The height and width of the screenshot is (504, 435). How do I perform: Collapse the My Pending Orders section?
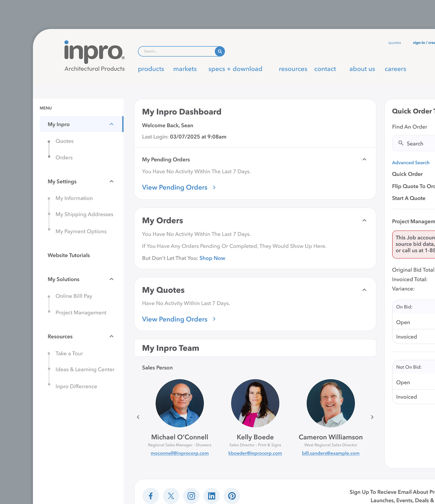[x=364, y=159]
